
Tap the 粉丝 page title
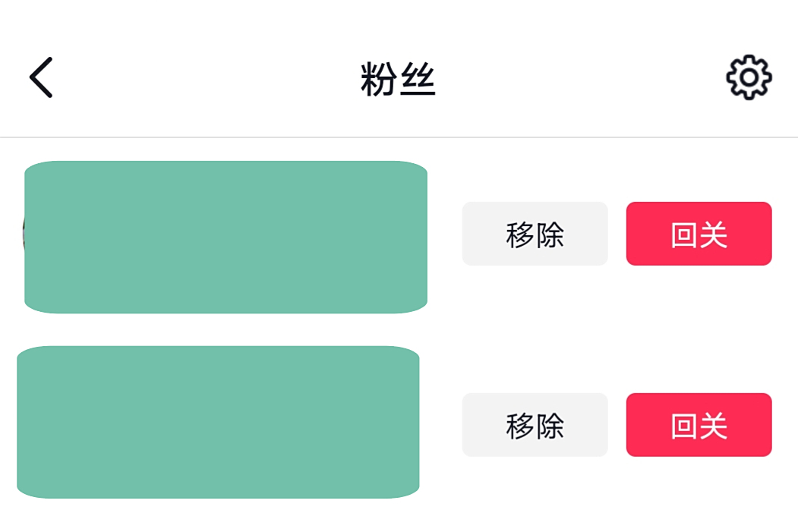(398, 79)
